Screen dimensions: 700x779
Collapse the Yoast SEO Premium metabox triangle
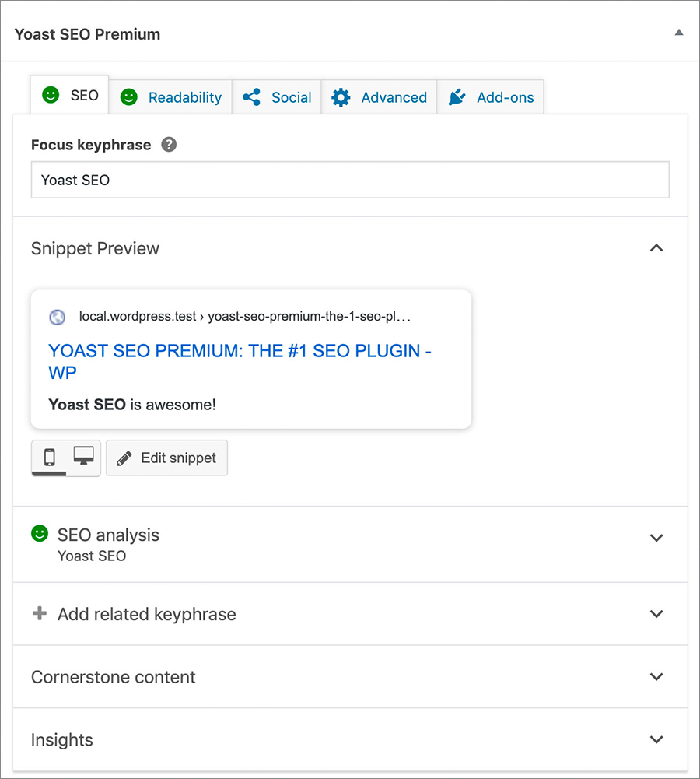679,33
